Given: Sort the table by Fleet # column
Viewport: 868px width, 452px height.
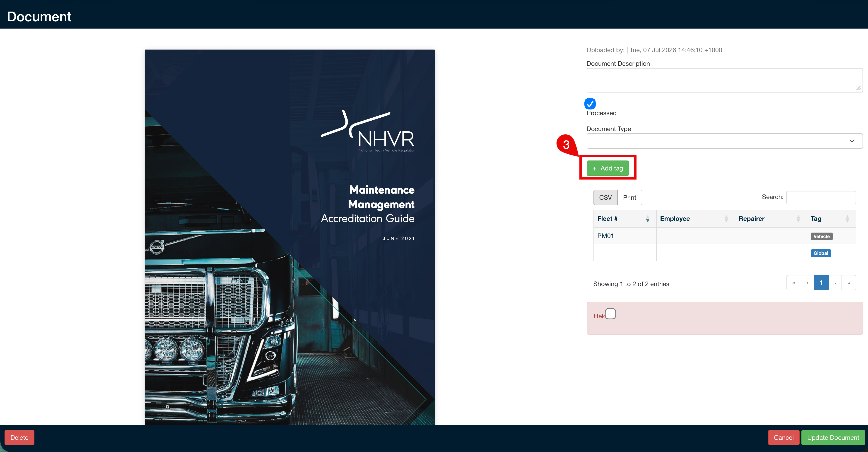Looking at the screenshot, I should pos(625,219).
